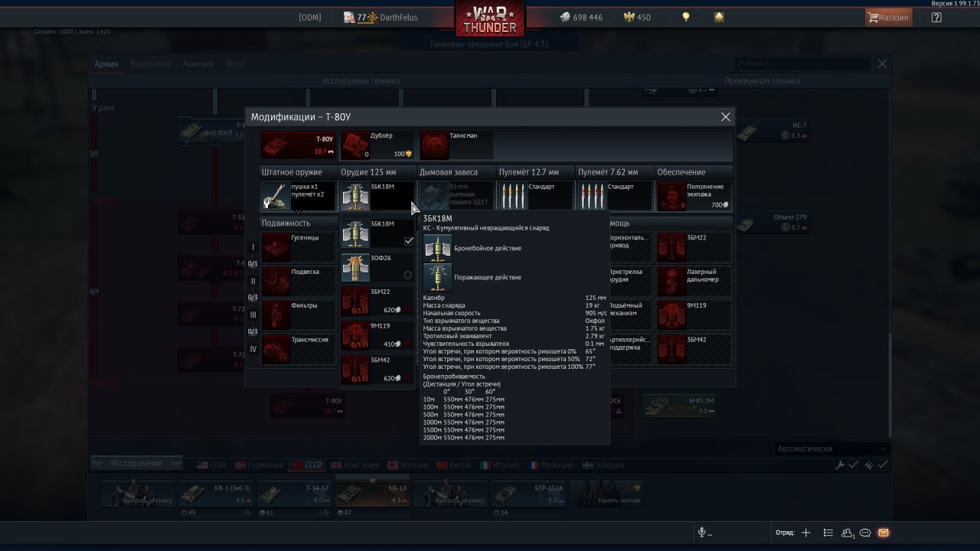
Task: Click 9М119 modification in right column
Action: coord(694,315)
